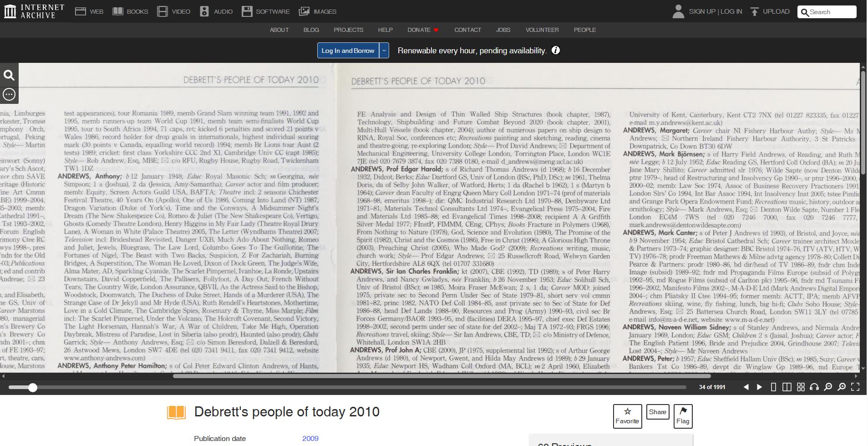This screenshot has width=868, height=446.
Task: Open the Volunteer menu item
Action: 542,30
